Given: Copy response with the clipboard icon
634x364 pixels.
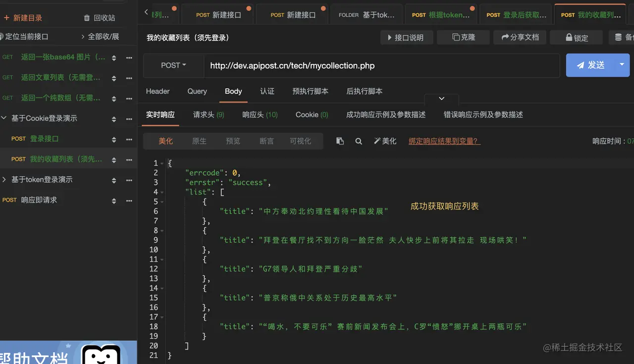Looking at the screenshot, I should tap(340, 141).
